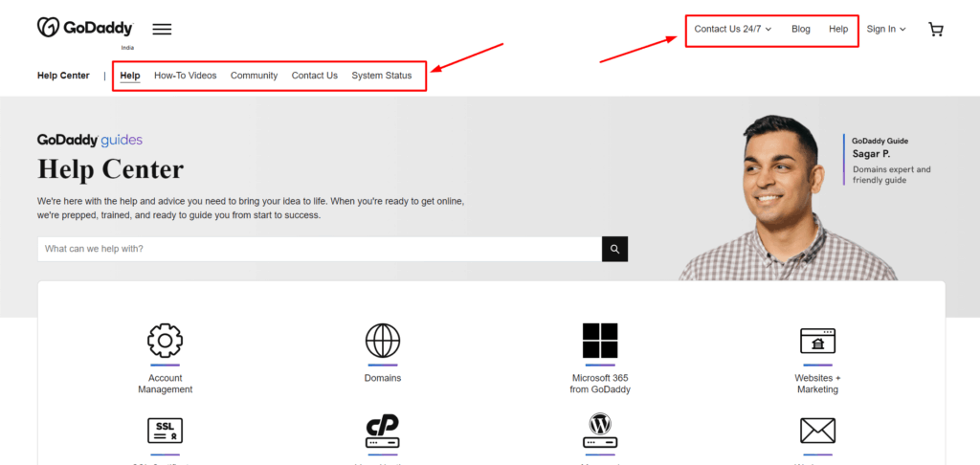Viewport: 980px width, 465px height.
Task: Open the email envelope icon
Action: [x=817, y=431]
